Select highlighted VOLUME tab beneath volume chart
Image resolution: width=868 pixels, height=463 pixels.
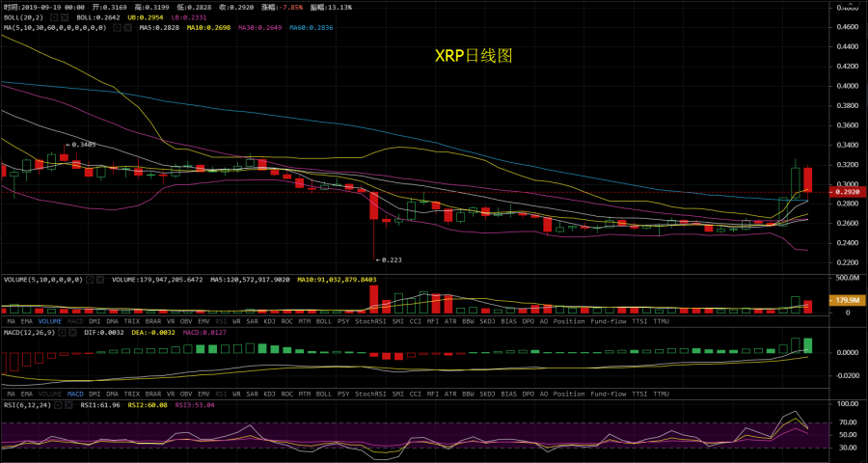coord(50,320)
